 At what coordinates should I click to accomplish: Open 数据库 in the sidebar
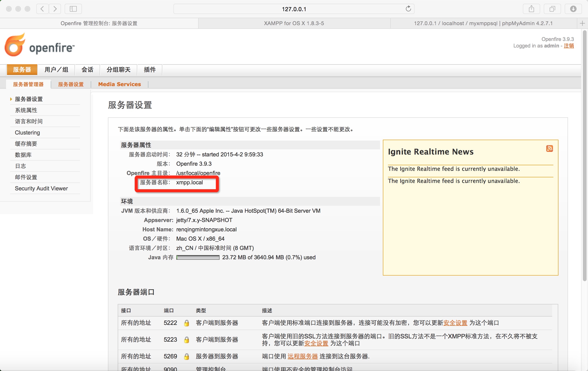click(x=23, y=155)
